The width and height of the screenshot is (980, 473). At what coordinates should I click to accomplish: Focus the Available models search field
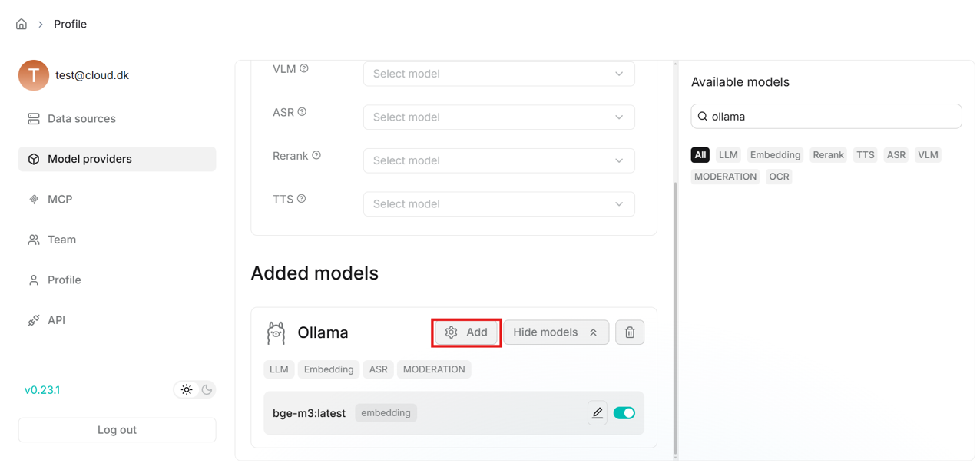pos(832,117)
